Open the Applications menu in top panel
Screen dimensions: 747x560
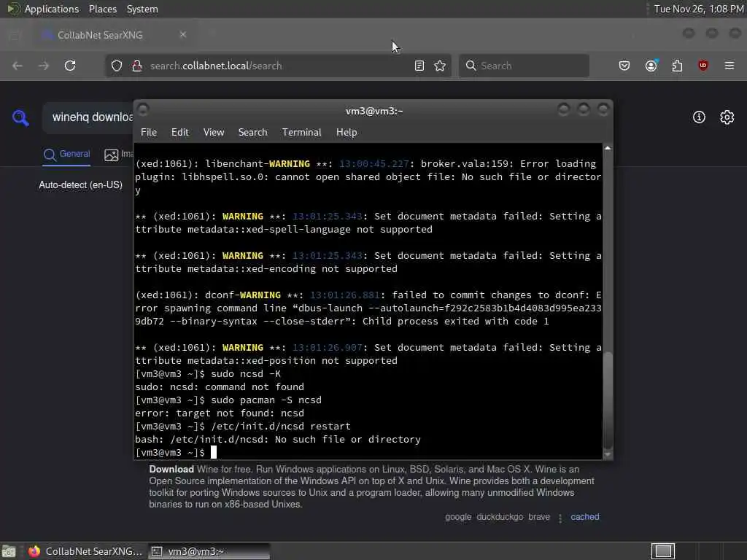click(x=52, y=9)
